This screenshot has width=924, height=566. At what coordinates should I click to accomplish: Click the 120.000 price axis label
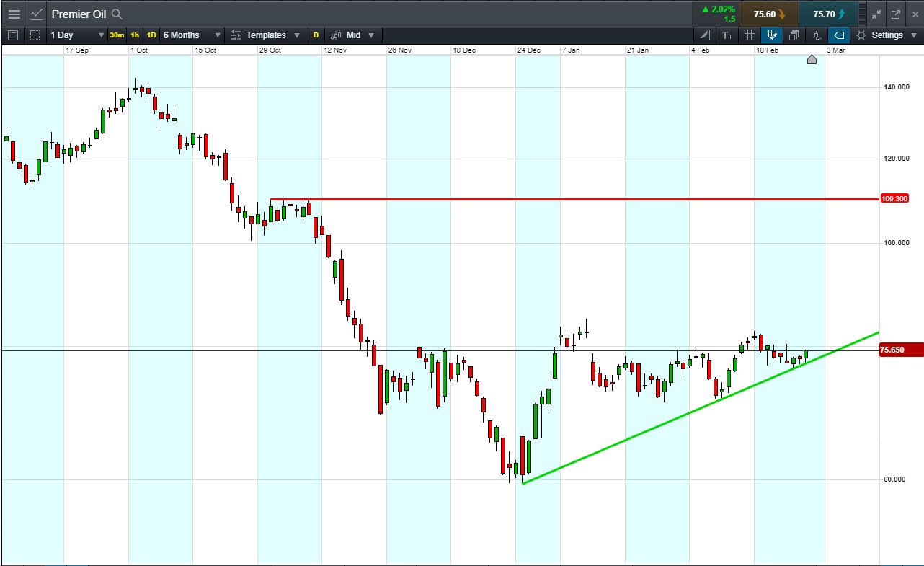(896, 159)
